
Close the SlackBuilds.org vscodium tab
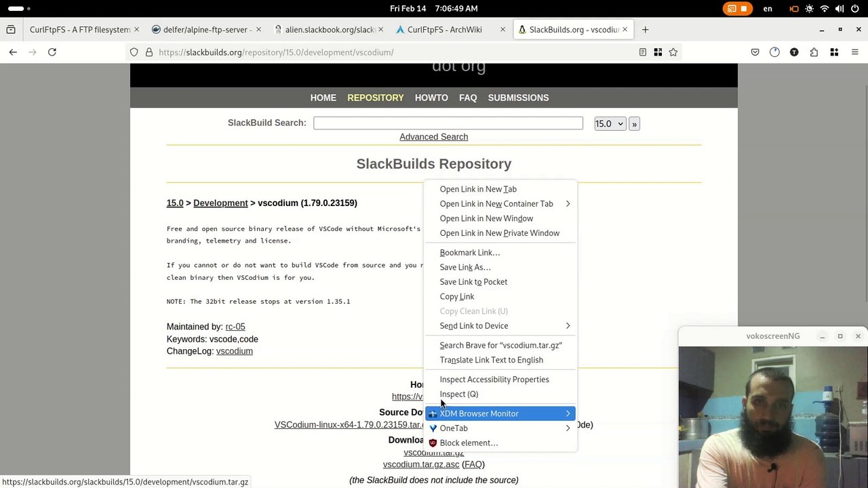click(x=625, y=30)
